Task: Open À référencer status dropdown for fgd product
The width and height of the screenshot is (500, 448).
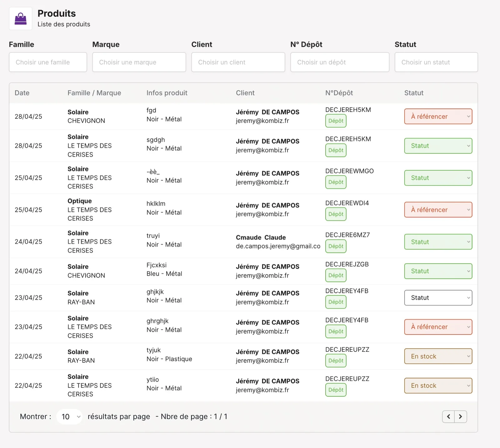Action: (438, 117)
